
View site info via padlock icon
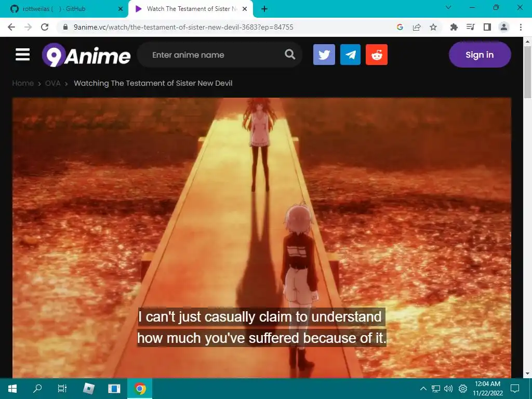click(x=65, y=27)
